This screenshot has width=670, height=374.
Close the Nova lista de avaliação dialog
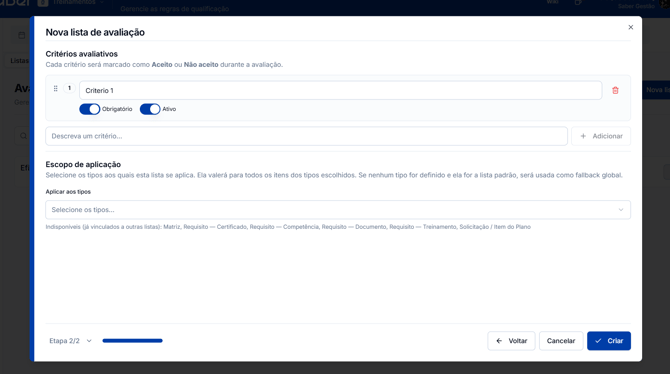point(630,27)
